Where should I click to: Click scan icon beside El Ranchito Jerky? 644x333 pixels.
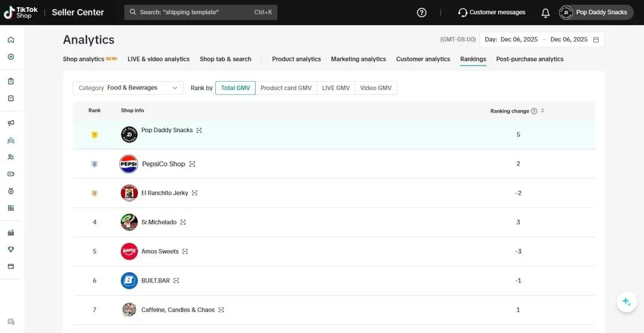tap(194, 193)
